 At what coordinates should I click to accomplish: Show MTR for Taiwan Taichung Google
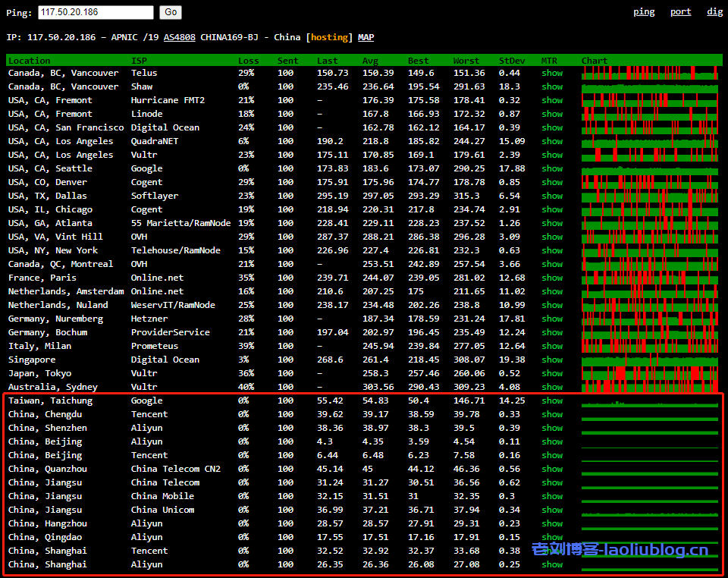[x=552, y=401]
